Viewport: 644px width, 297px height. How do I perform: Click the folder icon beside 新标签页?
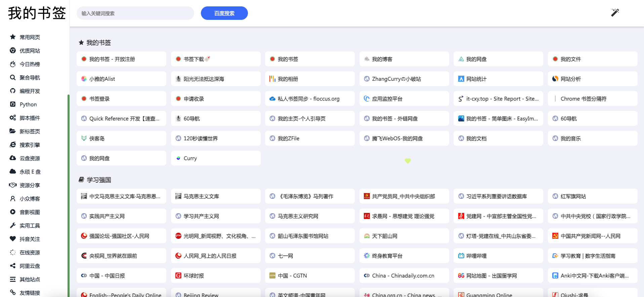(x=13, y=131)
